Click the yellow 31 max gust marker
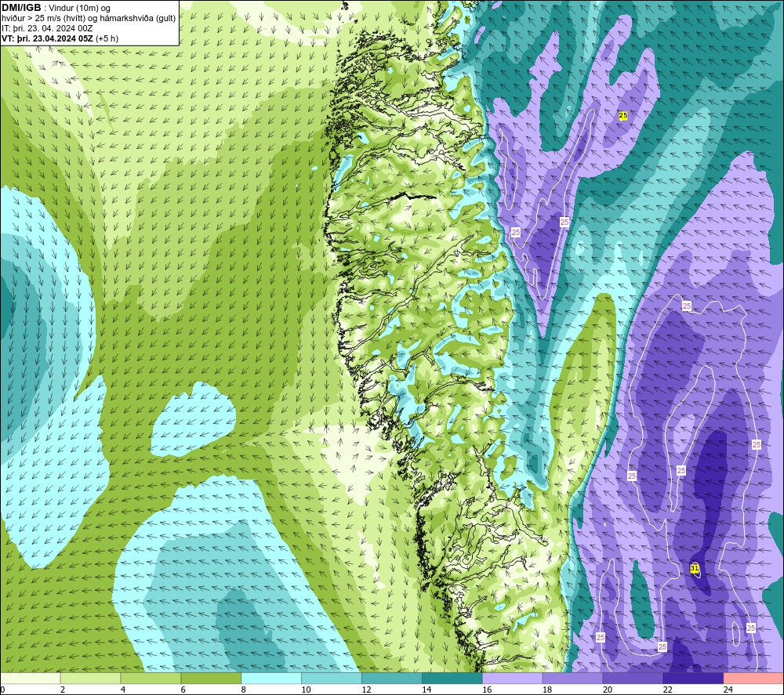The width and height of the screenshot is (784, 695). coord(695,568)
